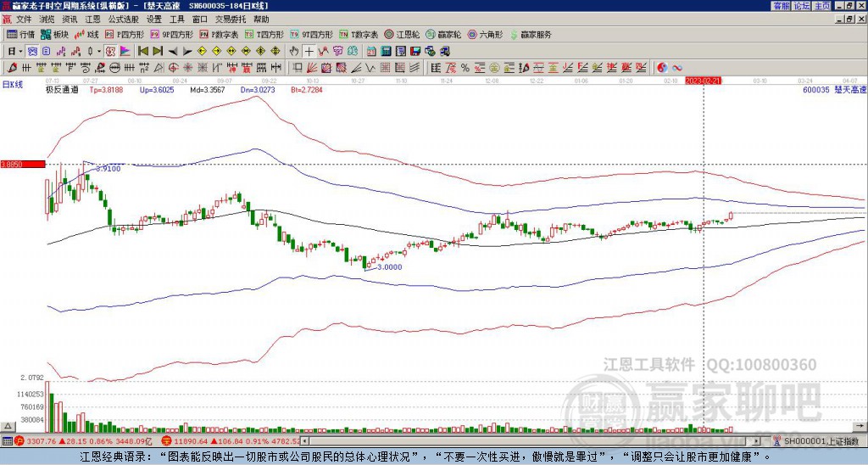Image resolution: width=868 pixels, height=465 pixels.
Task: Click the chart scroll right arrow button
Action: pos(860,427)
